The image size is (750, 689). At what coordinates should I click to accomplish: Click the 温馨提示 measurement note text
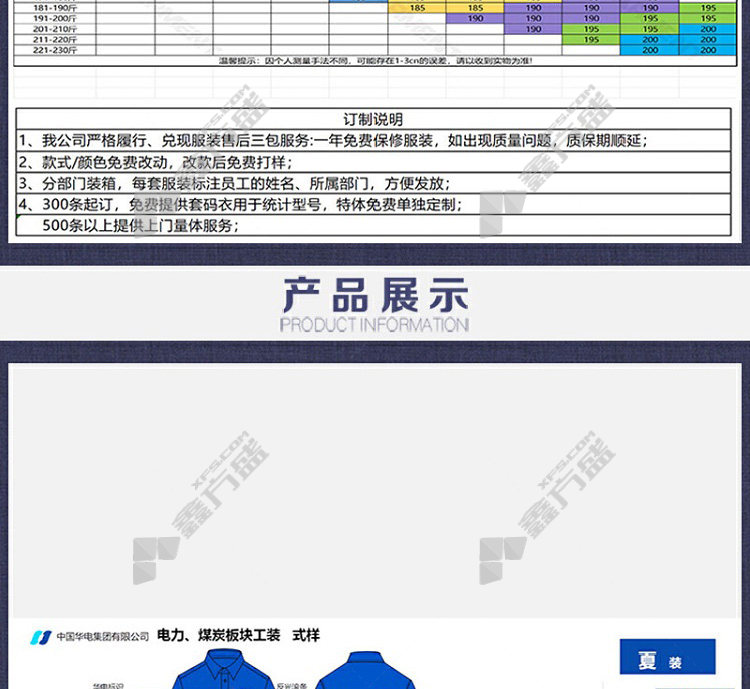pyautogui.click(x=375, y=61)
